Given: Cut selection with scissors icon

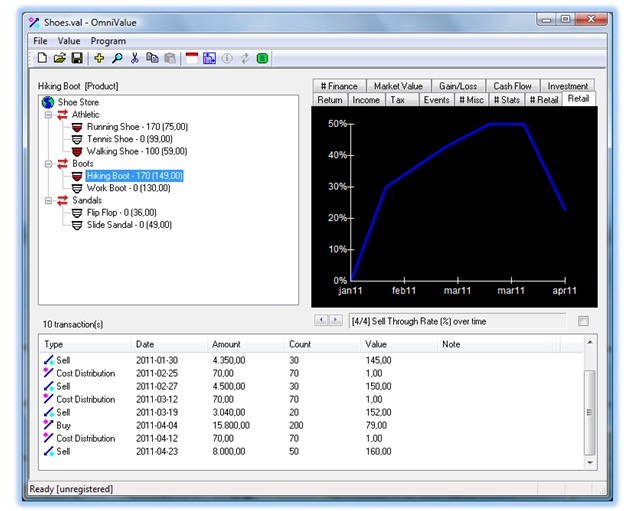Looking at the screenshot, I should pos(135,58).
